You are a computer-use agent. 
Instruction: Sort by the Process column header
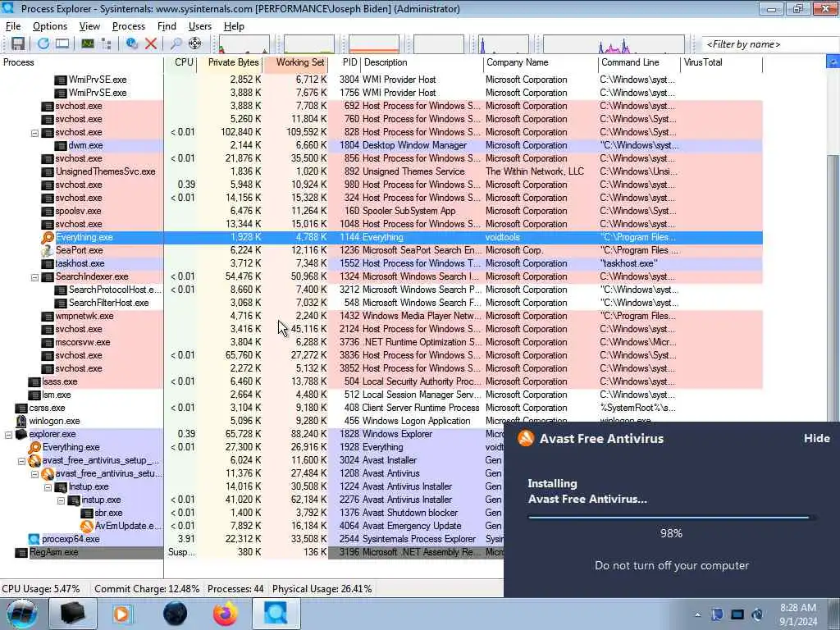coord(81,62)
